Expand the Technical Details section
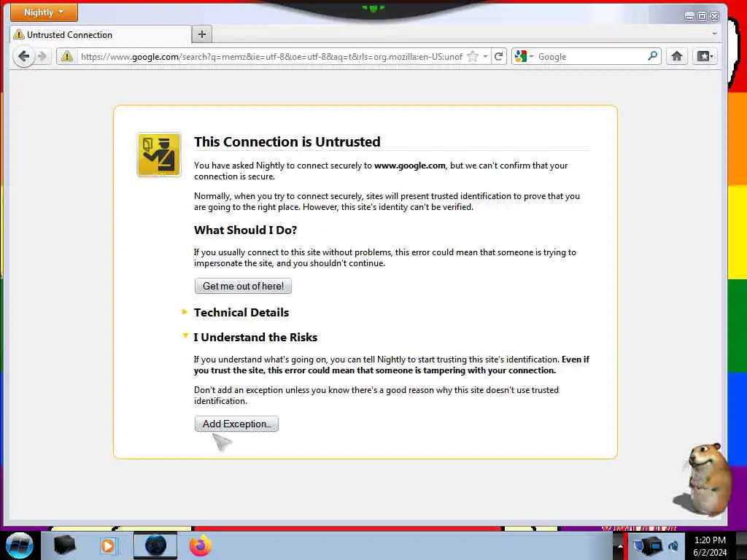Screen dimensions: 747x560 [x=241, y=312]
